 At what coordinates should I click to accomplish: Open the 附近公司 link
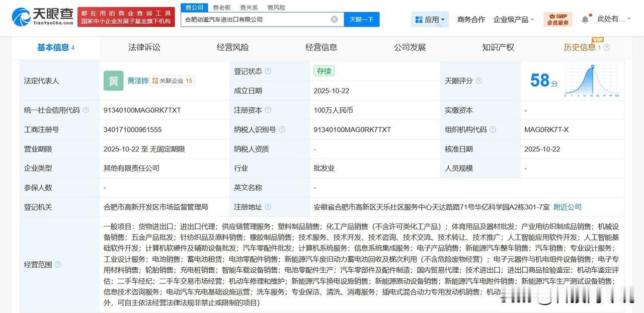(x=567, y=207)
